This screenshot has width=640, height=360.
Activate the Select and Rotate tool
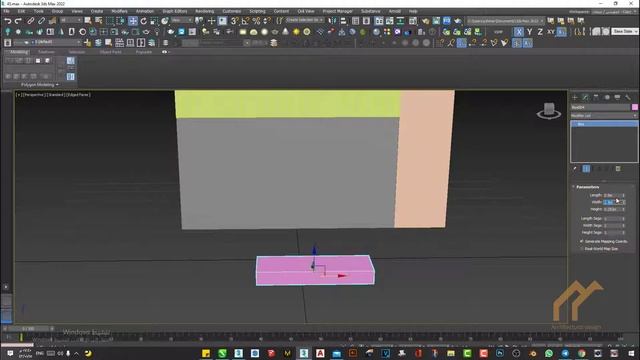point(144,20)
